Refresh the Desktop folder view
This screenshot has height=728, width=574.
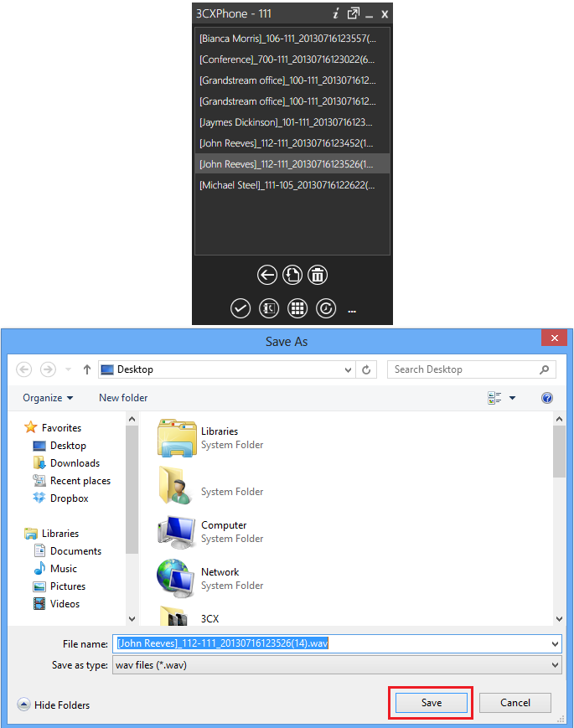(x=366, y=370)
